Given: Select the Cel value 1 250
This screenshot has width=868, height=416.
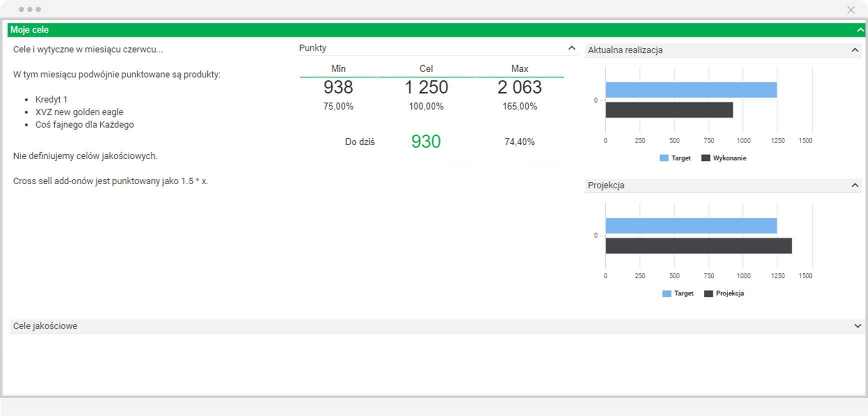Looking at the screenshot, I should click(x=426, y=88).
